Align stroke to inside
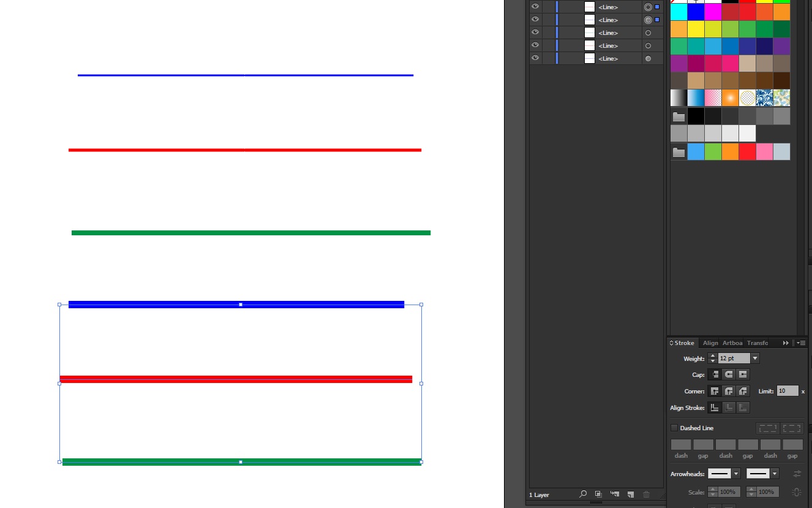The width and height of the screenshot is (812, 508). [x=729, y=408]
